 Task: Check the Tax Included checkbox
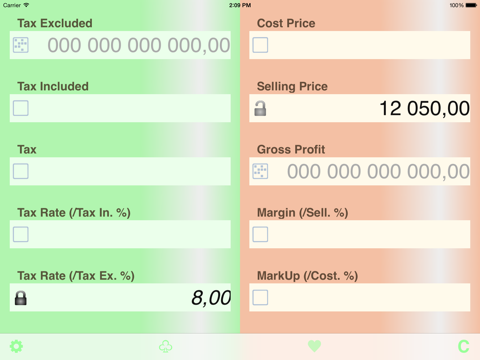coord(21,108)
